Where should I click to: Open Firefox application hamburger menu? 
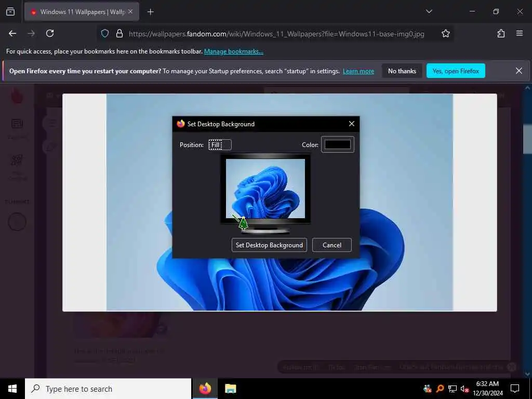[520, 33]
